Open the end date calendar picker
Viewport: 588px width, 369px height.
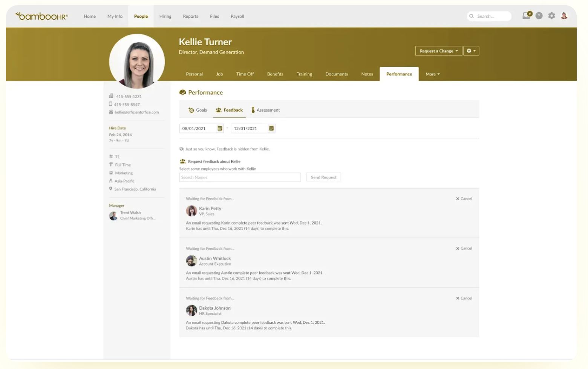pyautogui.click(x=271, y=128)
